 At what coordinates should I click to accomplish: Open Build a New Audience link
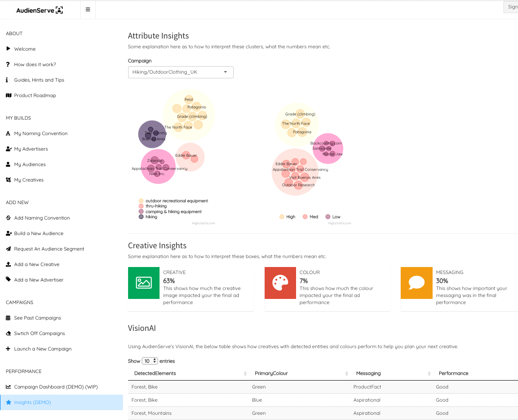(x=38, y=233)
